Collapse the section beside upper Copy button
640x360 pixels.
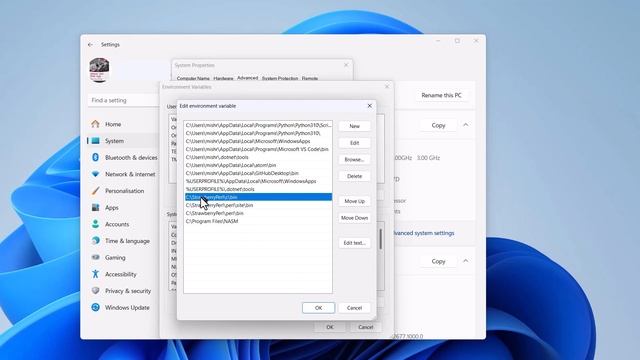point(466,125)
